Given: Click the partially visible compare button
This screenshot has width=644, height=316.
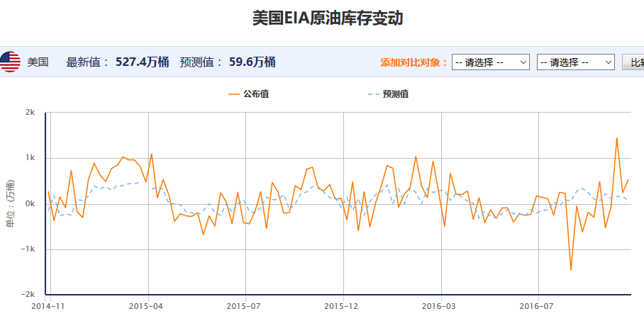Looking at the screenshot, I should (x=633, y=62).
